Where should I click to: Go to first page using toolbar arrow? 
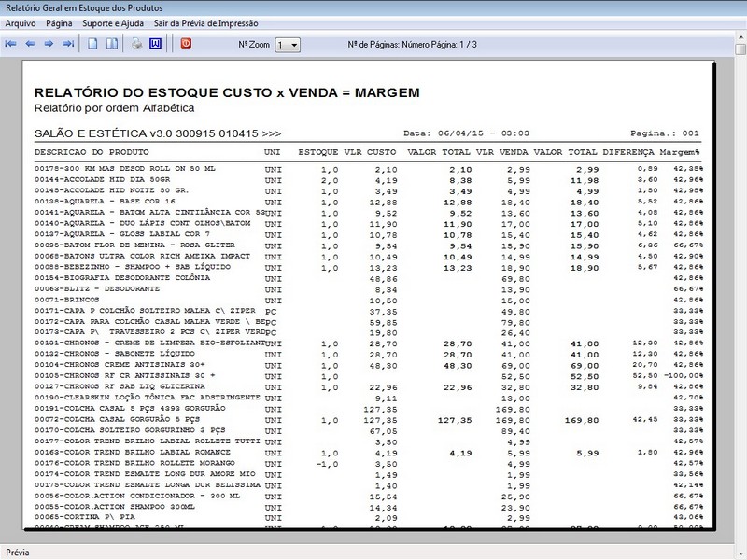click(11, 44)
